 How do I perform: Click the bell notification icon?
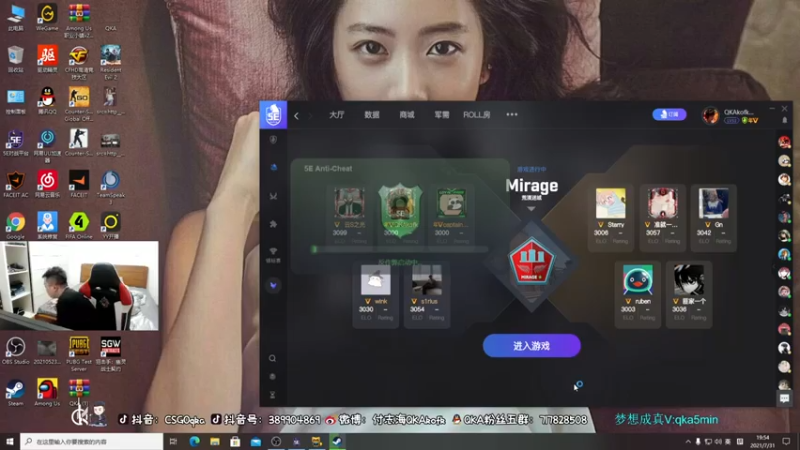coord(785,120)
